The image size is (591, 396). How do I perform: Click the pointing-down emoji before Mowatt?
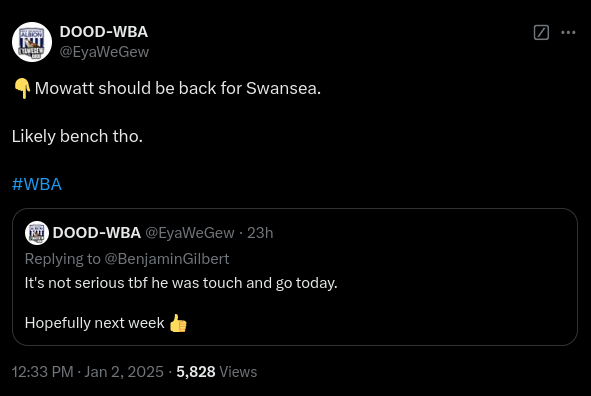[22, 89]
